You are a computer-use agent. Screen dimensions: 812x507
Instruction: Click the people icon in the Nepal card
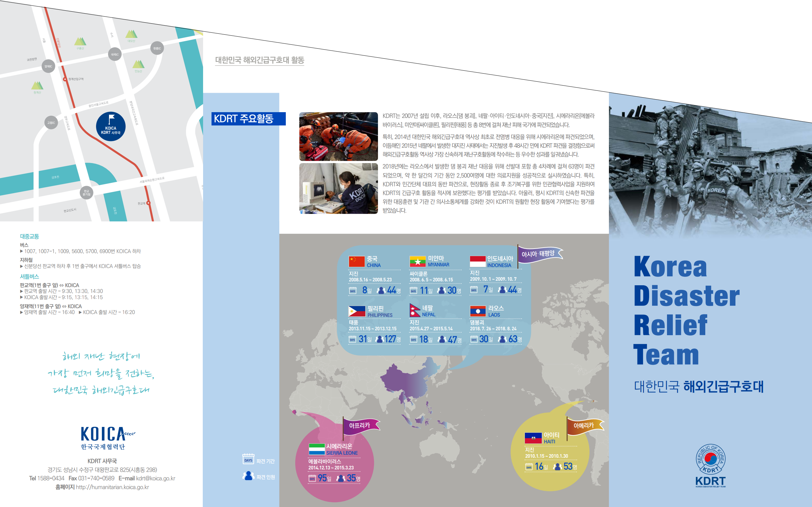pyautogui.click(x=442, y=339)
